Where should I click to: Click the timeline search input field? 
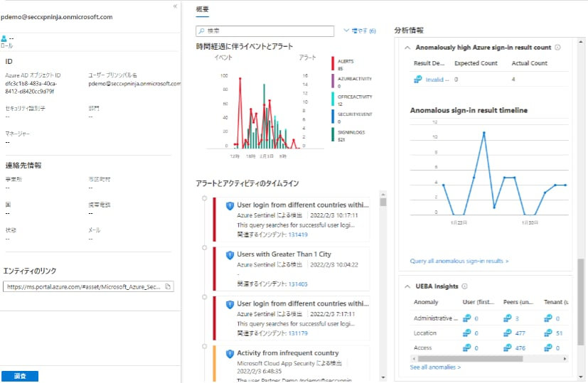[268, 31]
